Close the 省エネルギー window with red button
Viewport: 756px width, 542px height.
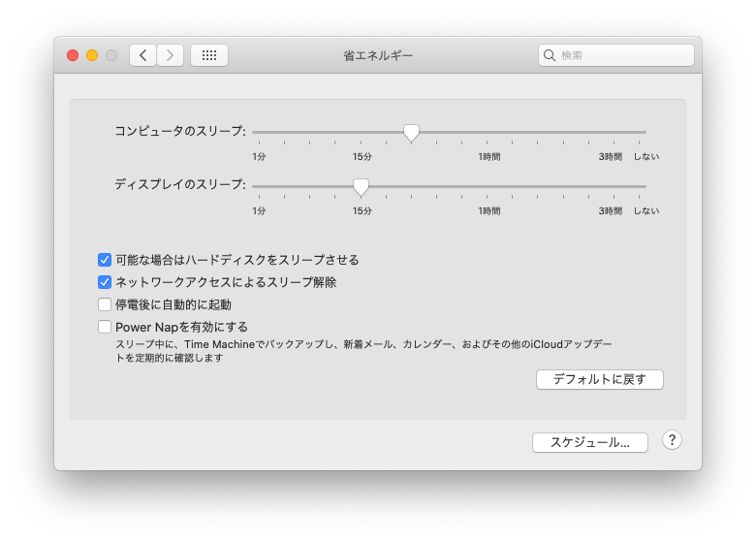73,55
